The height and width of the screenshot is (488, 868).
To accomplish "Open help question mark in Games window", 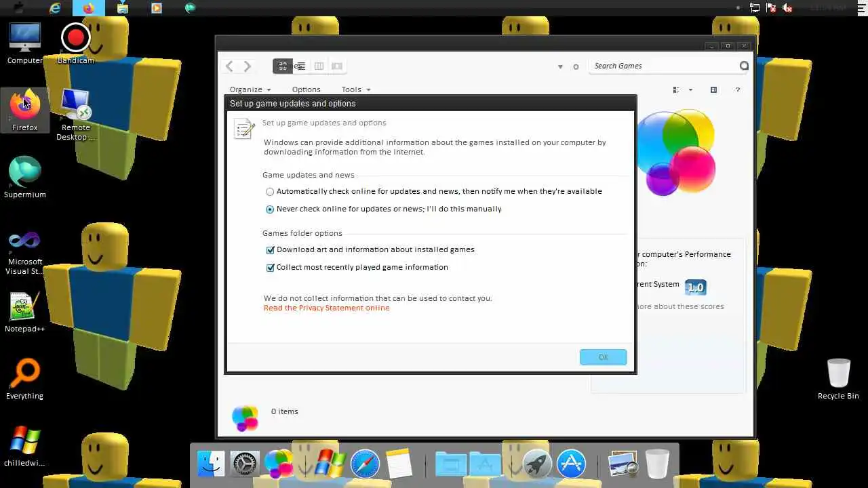I will (x=737, y=89).
